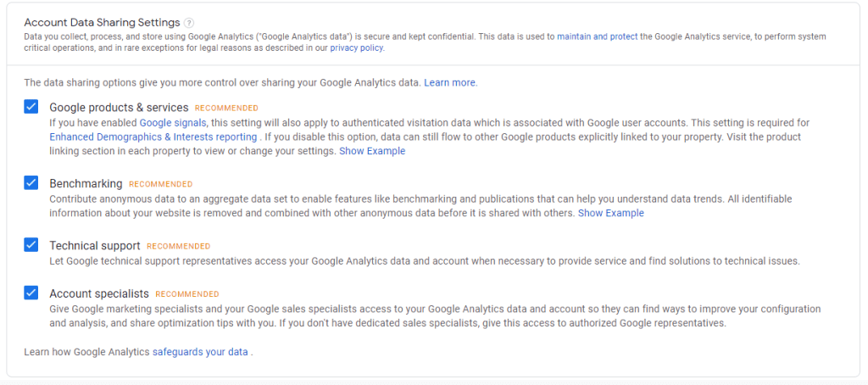Image resolution: width=868 pixels, height=385 pixels.
Task: Uncheck the Account specialists checkbox
Action: (x=31, y=293)
